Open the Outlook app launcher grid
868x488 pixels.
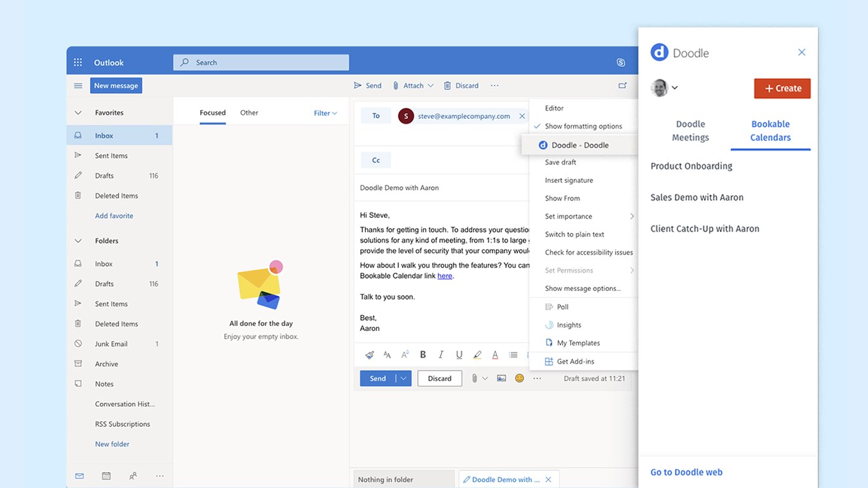pos(78,62)
